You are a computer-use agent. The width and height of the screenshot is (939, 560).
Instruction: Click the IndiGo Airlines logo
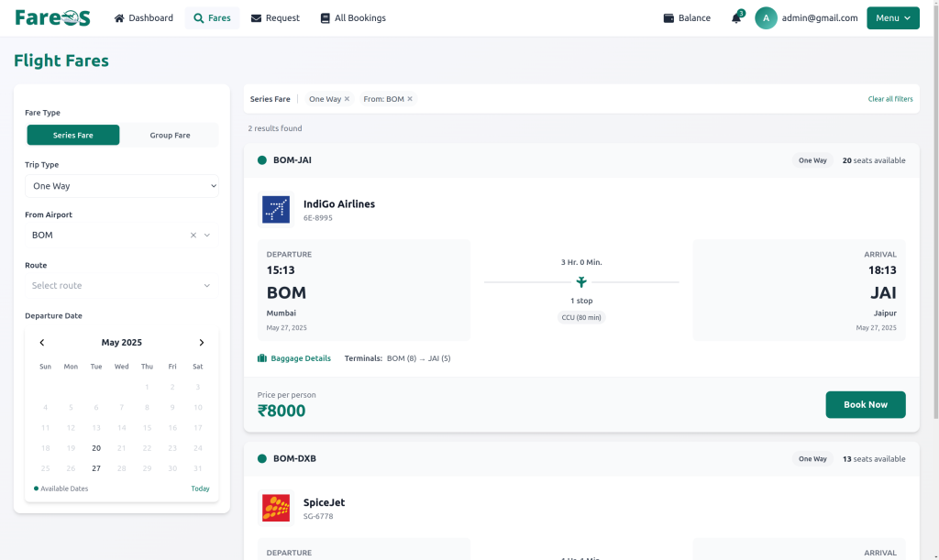tap(276, 209)
